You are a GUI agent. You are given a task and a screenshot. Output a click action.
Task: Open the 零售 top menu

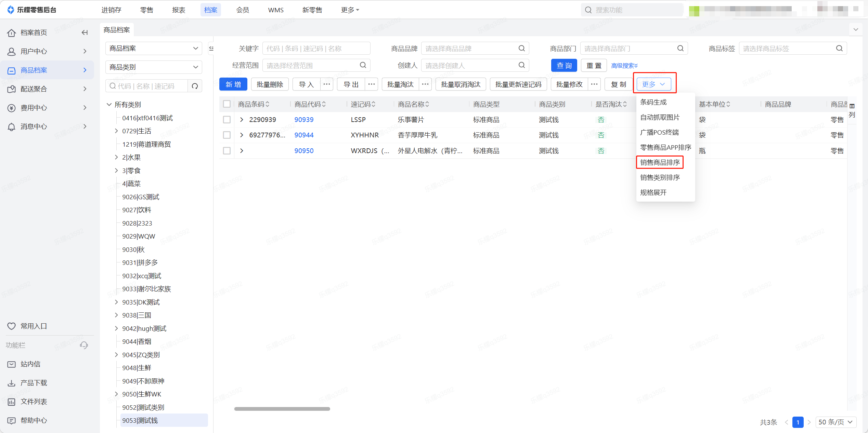[x=147, y=10]
